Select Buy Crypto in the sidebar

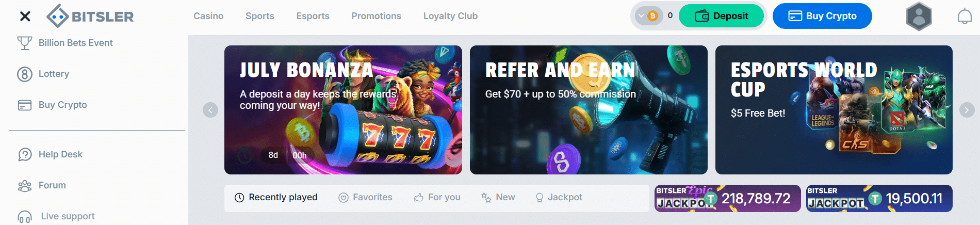tap(52, 105)
